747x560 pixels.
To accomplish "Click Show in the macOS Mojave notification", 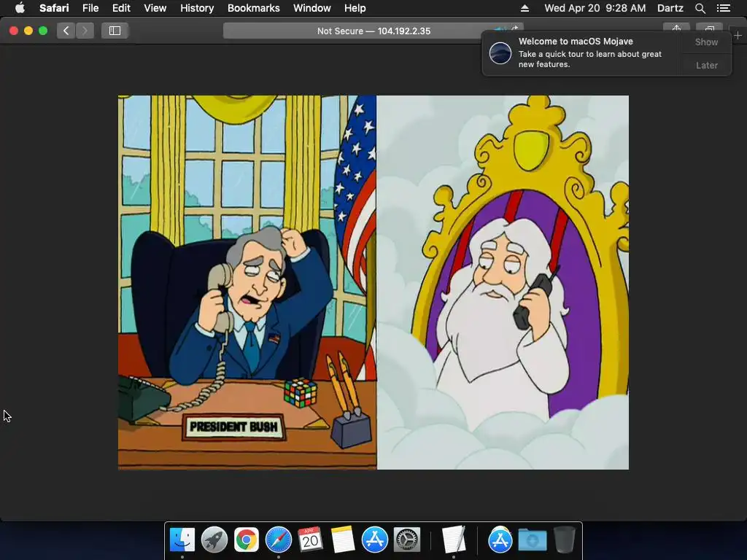I will (706, 42).
